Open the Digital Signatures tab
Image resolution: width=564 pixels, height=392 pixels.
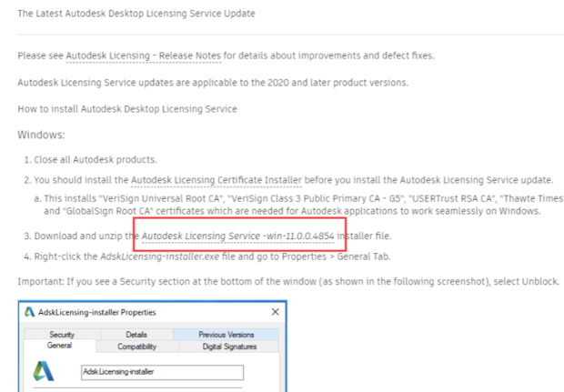coord(229,347)
